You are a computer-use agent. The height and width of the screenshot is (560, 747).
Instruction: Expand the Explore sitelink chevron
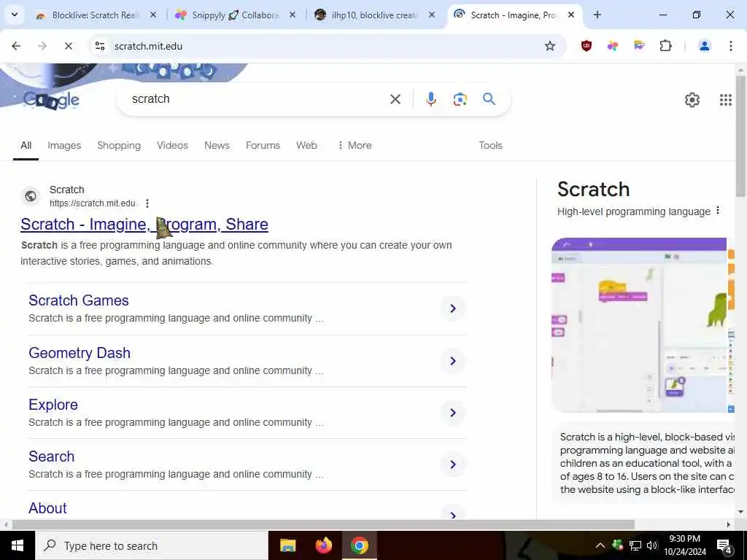tap(452, 413)
